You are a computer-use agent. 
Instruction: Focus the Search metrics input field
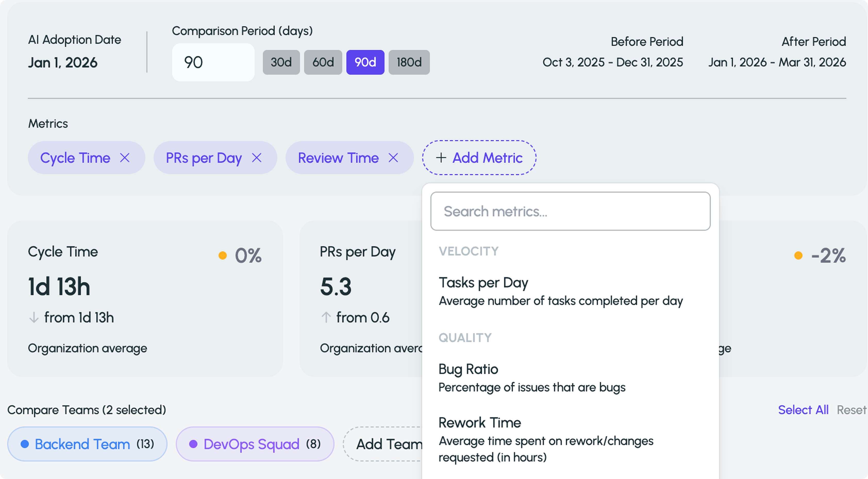(570, 211)
